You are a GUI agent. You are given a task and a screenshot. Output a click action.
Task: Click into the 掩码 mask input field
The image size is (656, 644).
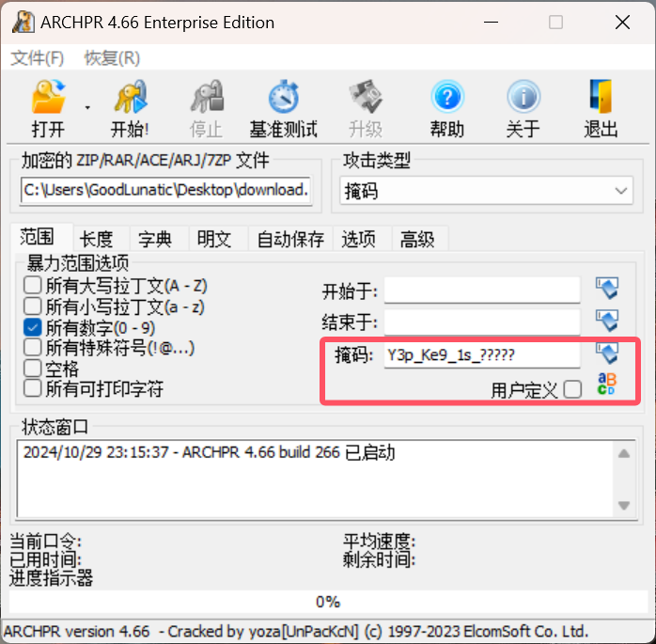click(482, 355)
